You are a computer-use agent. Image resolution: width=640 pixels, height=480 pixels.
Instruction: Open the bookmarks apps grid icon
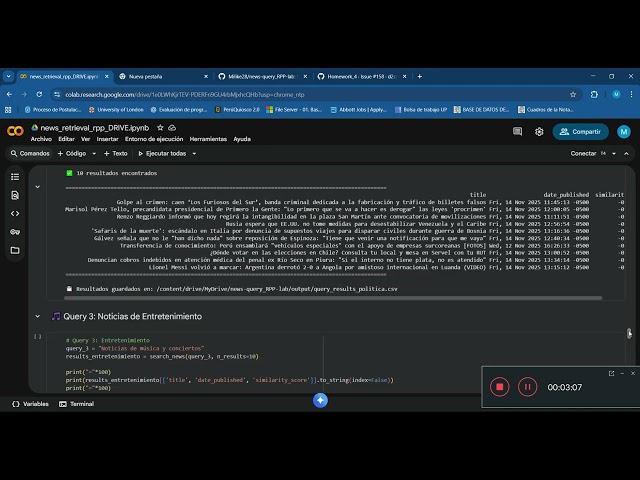[8, 109]
